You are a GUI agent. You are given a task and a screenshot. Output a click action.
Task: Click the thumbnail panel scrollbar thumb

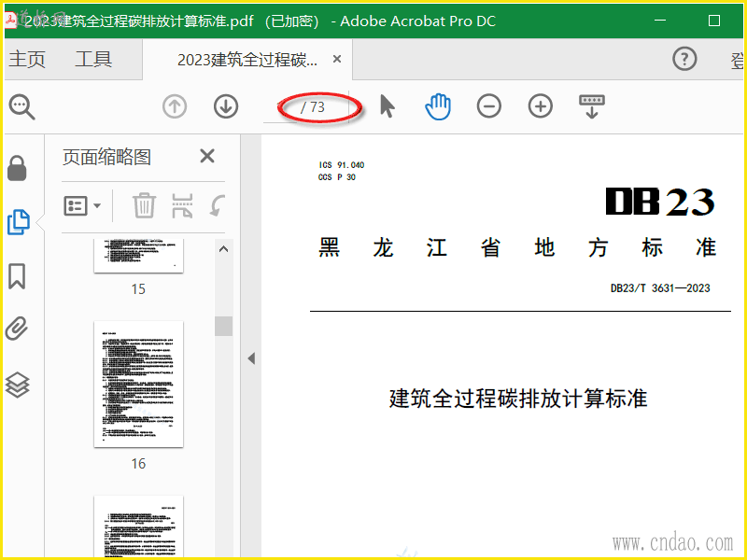pos(223,326)
